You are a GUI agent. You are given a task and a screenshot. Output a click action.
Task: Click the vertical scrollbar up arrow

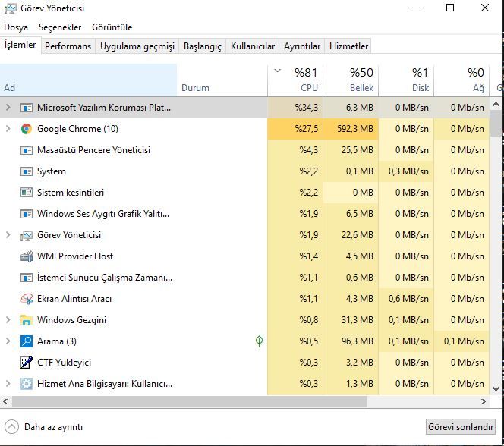(x=496, y=104)
